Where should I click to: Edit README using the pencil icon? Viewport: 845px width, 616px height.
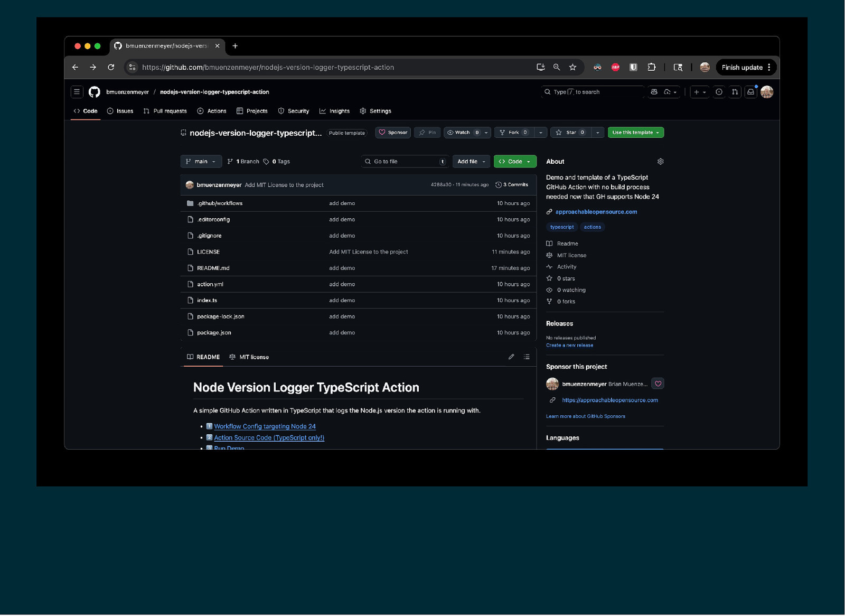[511, 357]
